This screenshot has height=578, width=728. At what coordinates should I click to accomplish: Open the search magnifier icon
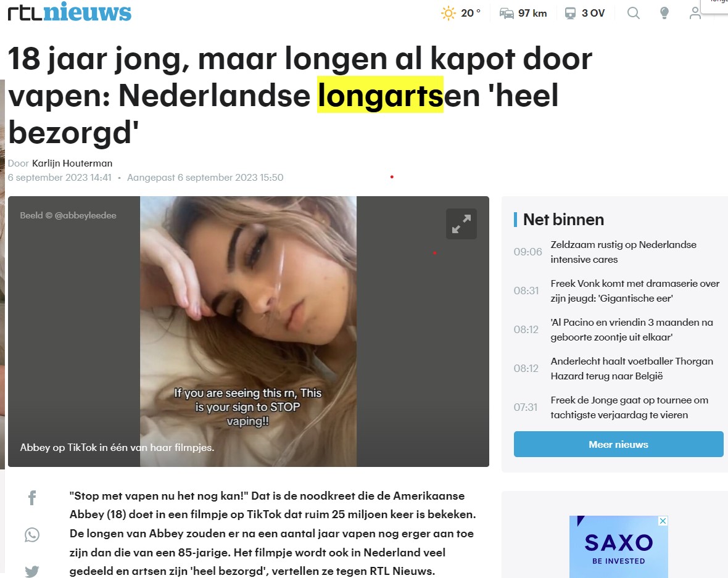click(x=633, y=13)
